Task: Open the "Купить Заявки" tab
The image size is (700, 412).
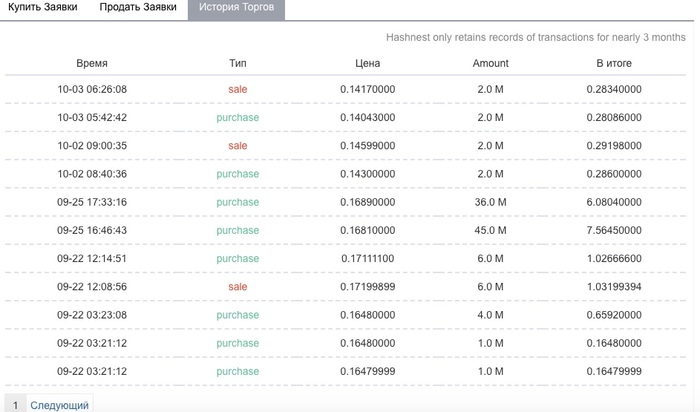Action: [42, 8]
